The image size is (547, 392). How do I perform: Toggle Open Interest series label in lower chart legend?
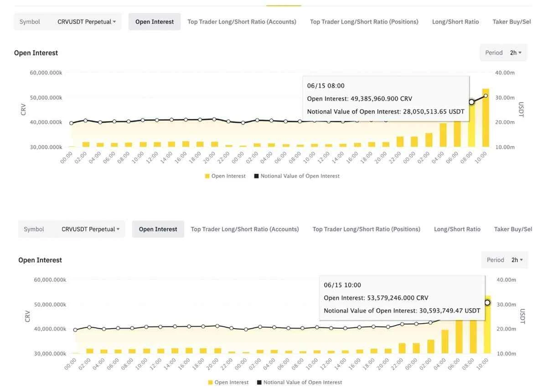pos(231,382)
